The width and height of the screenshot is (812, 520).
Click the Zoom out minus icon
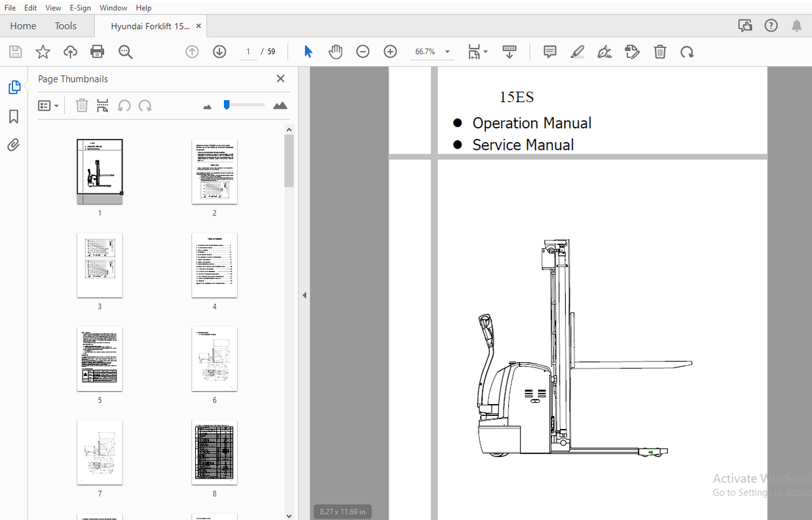point(363,52)
